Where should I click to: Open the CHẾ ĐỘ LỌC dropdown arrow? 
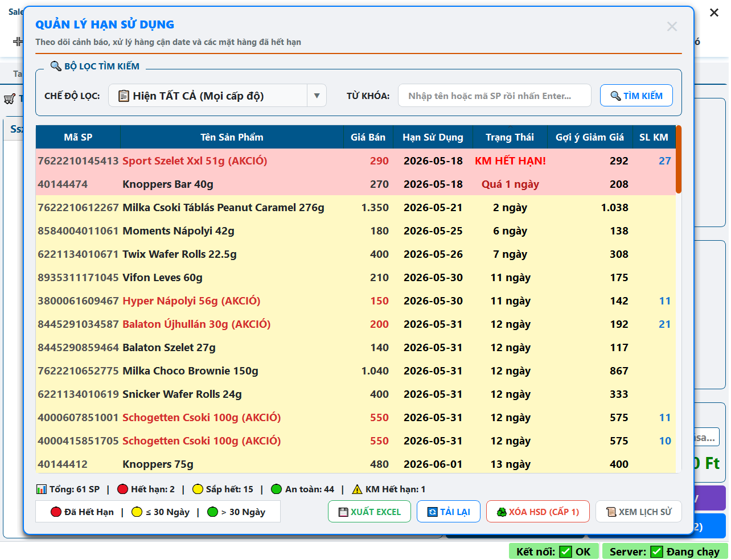click(317, 96)
